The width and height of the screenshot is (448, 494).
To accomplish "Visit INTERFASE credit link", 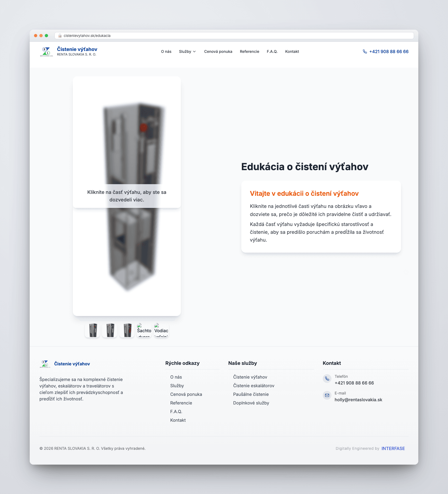I will [x=393, y=448].
